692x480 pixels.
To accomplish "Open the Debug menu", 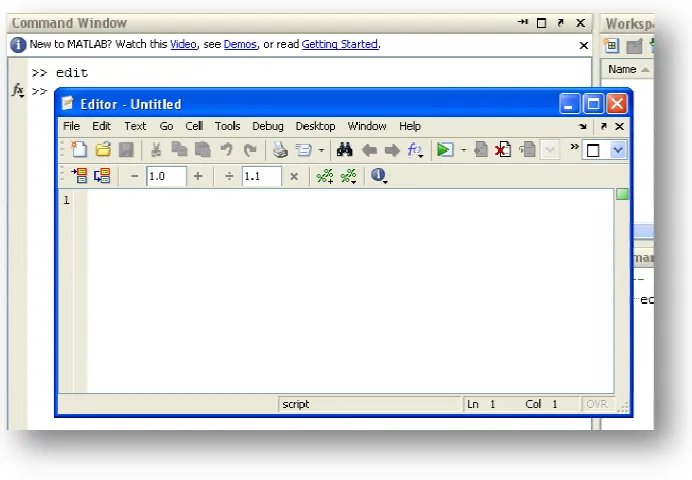I will pyautogui.click(x=267, y=126).
